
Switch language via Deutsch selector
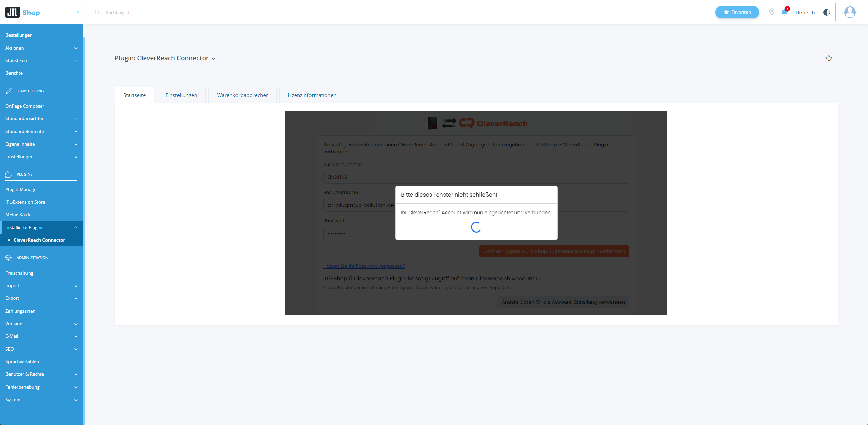(x=805, y=12)
